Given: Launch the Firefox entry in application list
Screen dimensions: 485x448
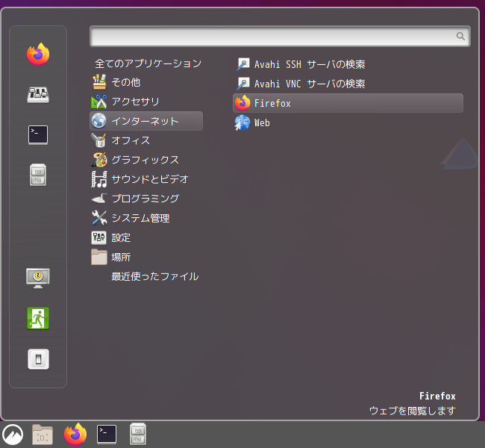Looking at the screenshot, I should point(348,103).
